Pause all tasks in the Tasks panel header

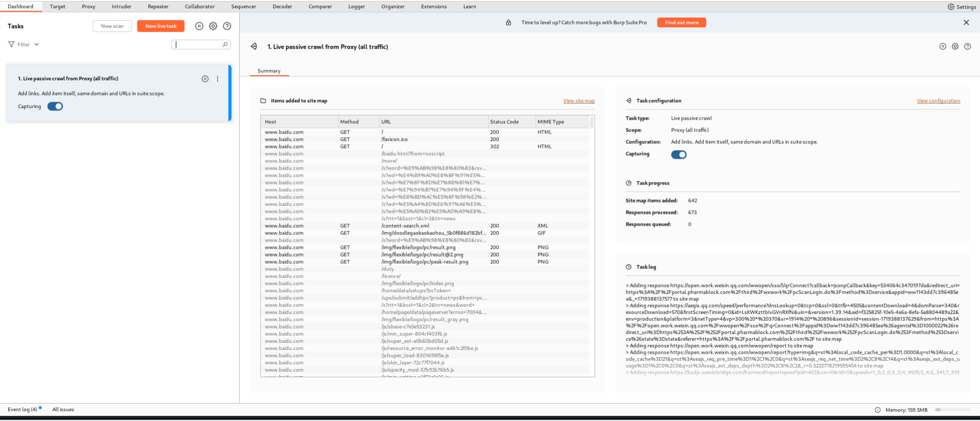point(199,26)
